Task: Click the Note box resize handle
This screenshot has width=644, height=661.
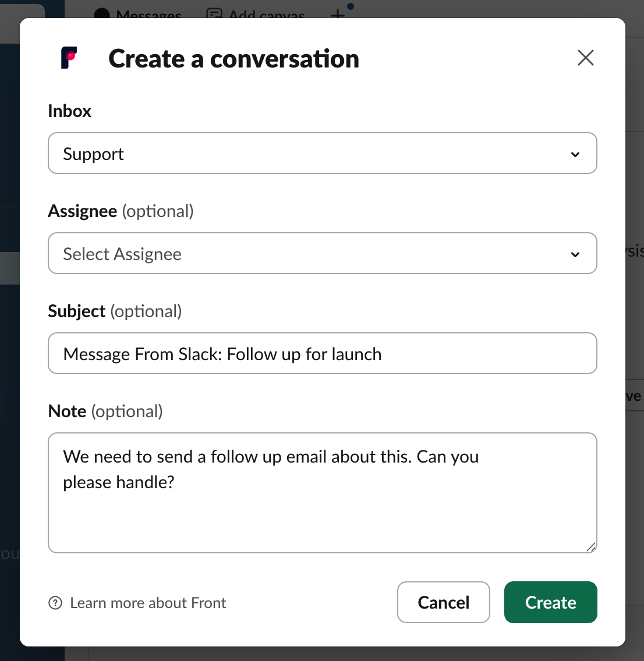Action: point(591,547)
